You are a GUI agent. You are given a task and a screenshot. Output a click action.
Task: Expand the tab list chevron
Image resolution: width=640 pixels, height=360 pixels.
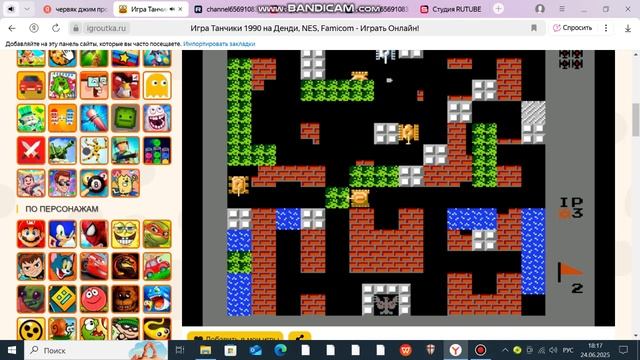pos(27,9)
